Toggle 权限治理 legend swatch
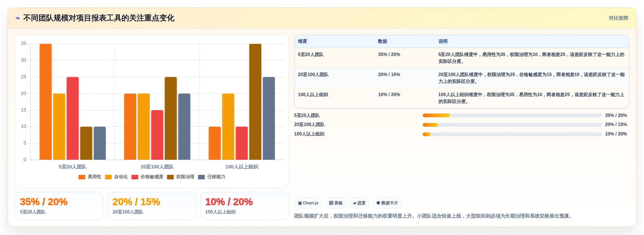The image size is (644, 235). 170,177
